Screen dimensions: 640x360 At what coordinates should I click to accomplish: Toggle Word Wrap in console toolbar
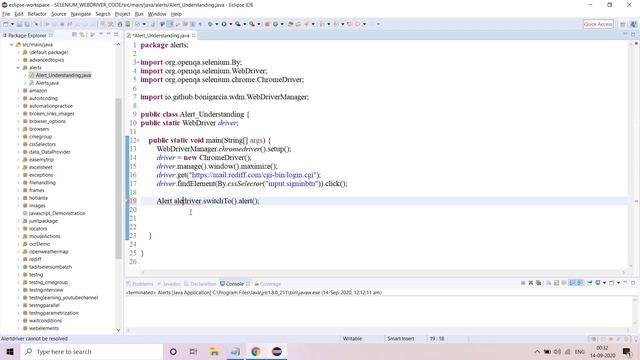[x=564, y=283]
